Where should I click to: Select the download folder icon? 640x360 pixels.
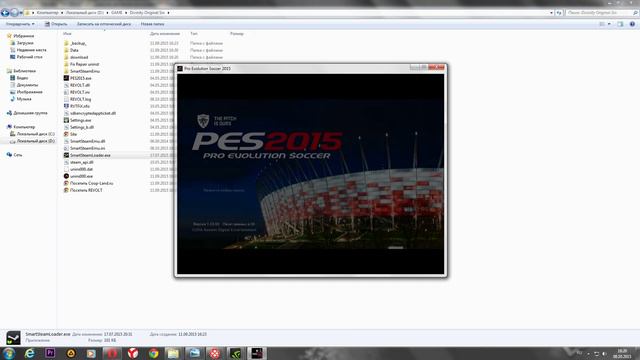click(66, 57)
